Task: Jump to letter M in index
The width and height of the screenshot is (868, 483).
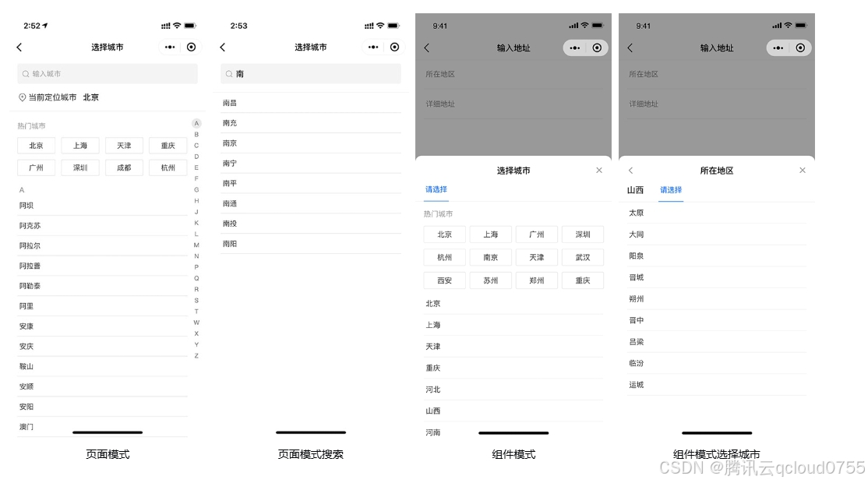Action: click(x=196, y=245)
